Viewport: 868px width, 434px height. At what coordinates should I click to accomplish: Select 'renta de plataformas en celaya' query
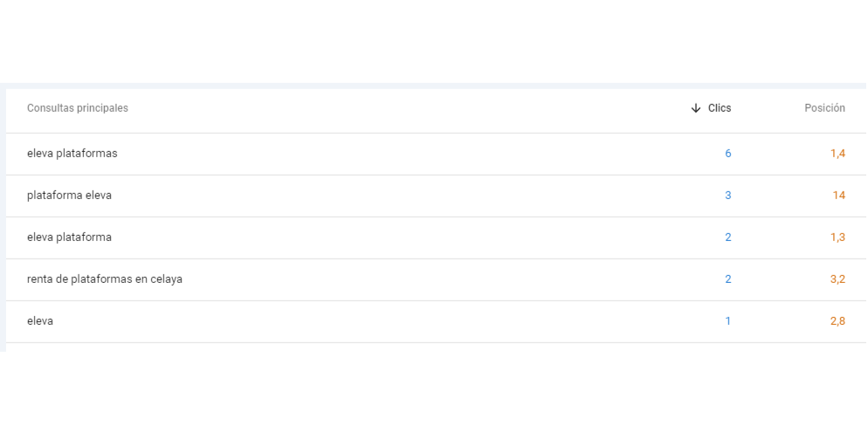point(105,279)
